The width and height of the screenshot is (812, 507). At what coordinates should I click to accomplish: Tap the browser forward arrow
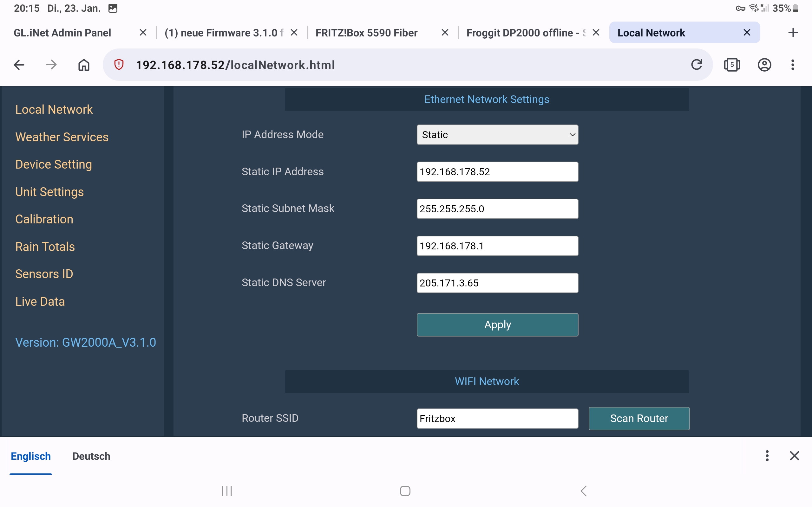pyautogui.click(x=51, y=65)
